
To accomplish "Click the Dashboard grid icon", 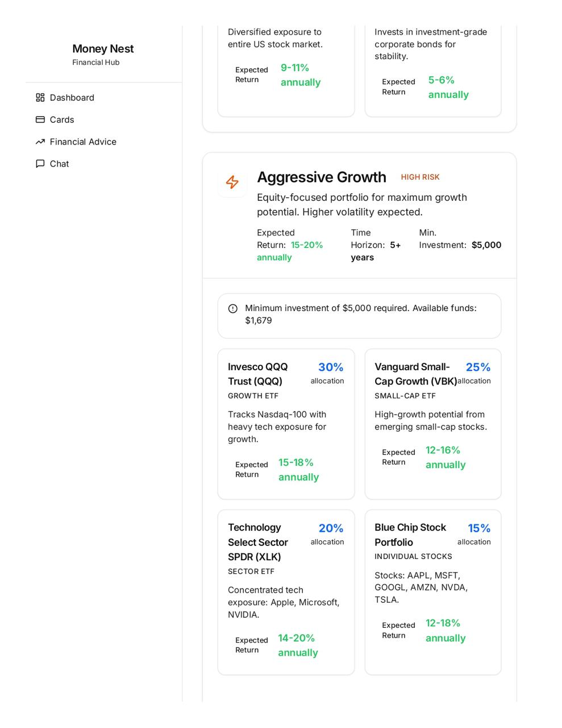I will coord(40,98).
